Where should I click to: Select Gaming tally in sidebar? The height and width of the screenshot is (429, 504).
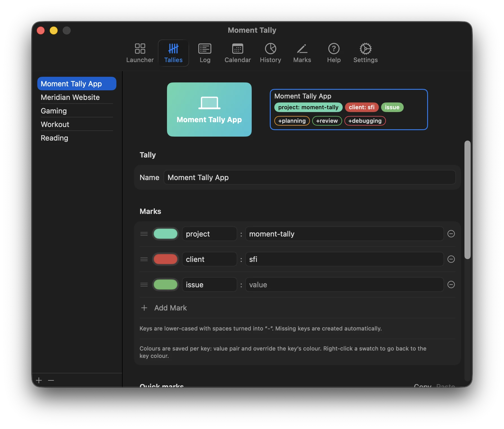pyautogui.click(x=77, y=111)
